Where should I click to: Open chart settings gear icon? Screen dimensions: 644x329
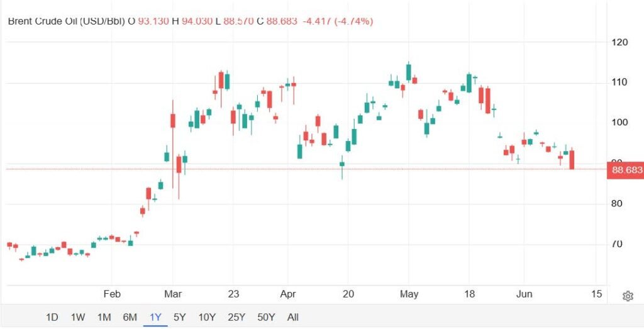[x=628, y=296]
